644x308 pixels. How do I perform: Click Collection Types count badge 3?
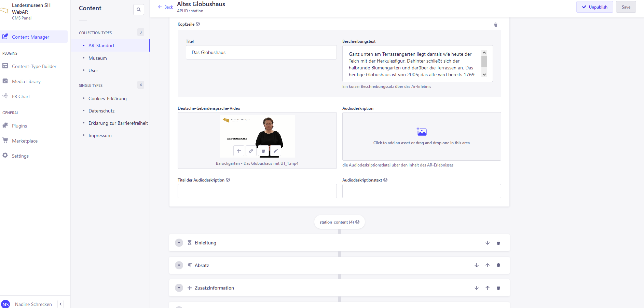click(x=141, y=32)
